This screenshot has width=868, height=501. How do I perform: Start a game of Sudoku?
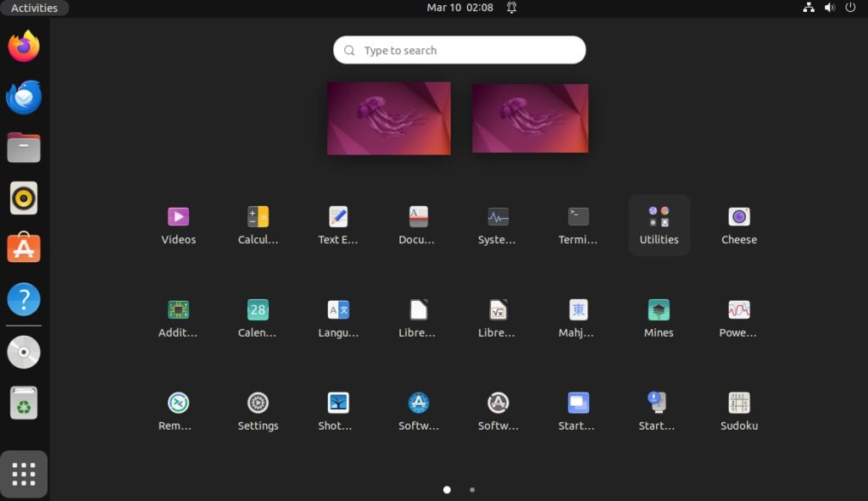[738, 403]
